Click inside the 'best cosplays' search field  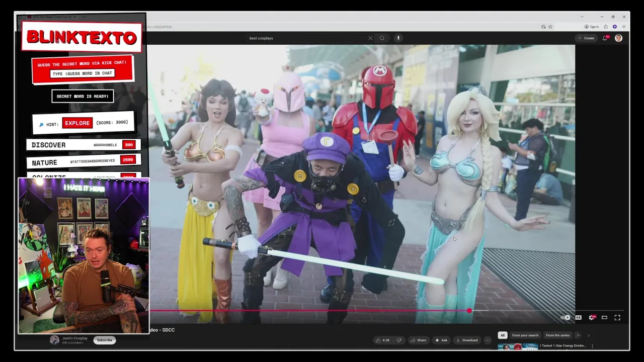(x=307, y=38)
